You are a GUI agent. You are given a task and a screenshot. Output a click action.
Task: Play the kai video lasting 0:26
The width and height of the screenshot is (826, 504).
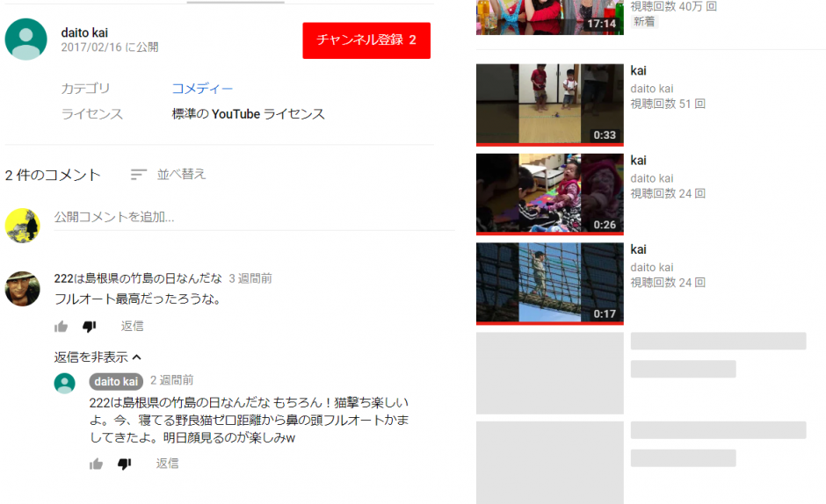[549, 194]
